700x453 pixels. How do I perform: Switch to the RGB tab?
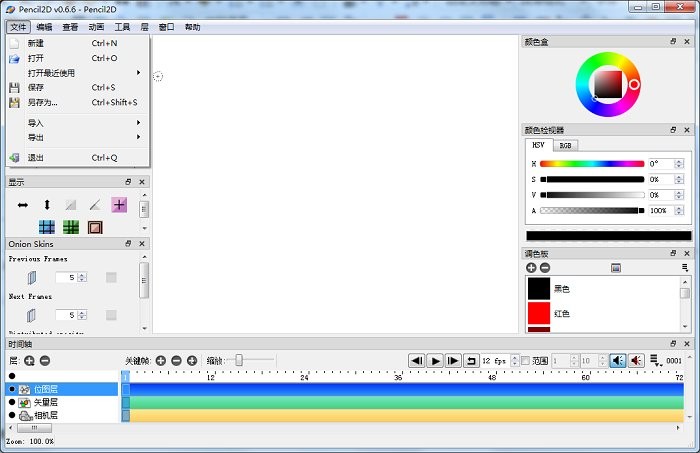click(565, 145)
